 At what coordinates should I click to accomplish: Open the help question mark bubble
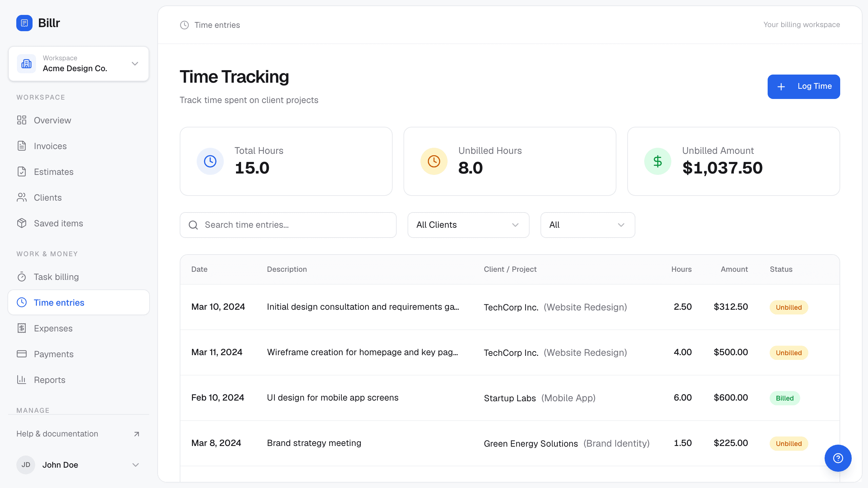pos(838,458)
